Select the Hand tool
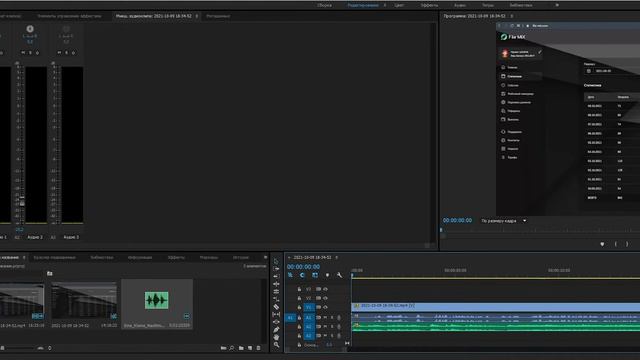Image resolution: width=640 pixels, height=360 pixels. [276, 337]
